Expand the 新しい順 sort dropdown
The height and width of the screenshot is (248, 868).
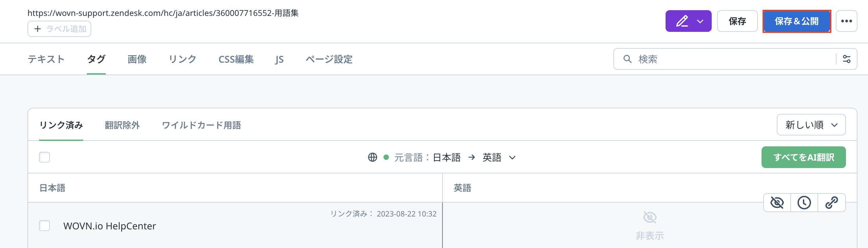[811, 125]
